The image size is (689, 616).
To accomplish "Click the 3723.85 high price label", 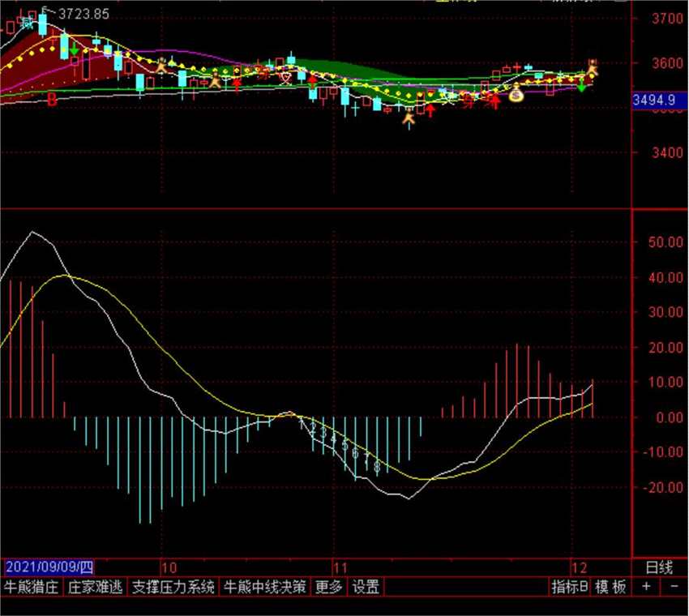I will tap(83, 14).
